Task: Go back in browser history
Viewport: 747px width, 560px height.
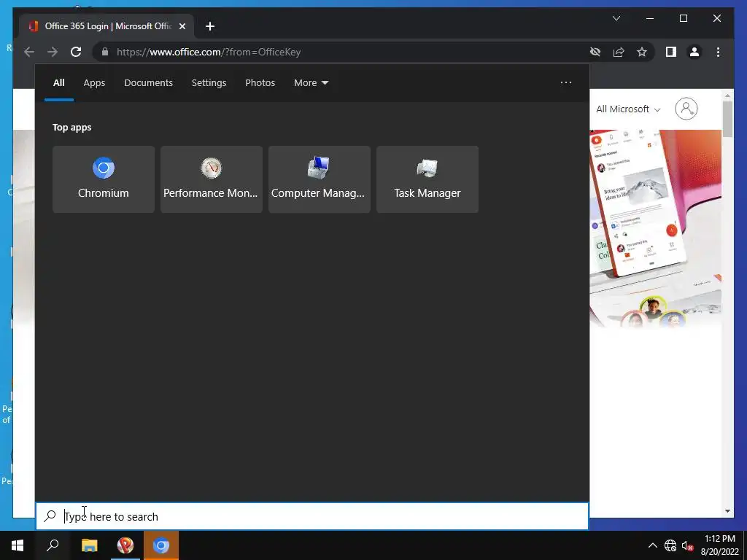Action: click(29, 52)
